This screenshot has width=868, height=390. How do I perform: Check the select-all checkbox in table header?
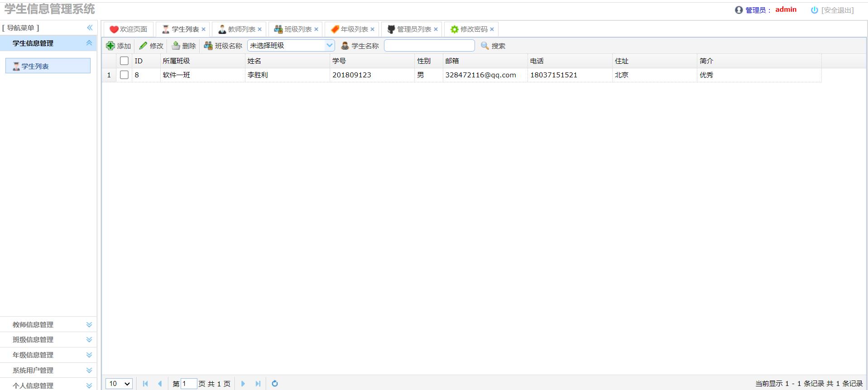click(124, 61)
